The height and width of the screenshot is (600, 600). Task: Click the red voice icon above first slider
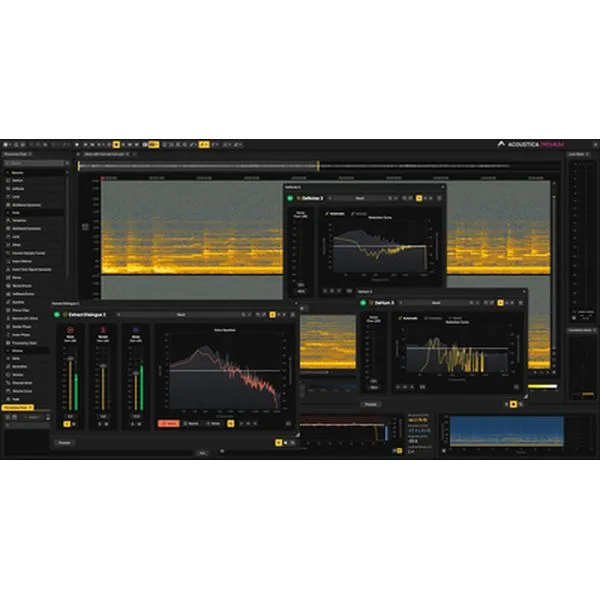70,329
